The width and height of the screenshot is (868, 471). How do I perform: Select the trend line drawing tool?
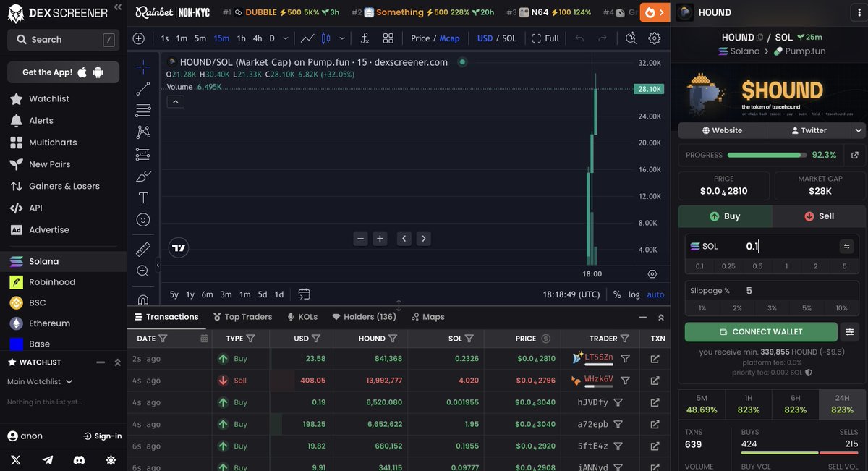pyautogui.click(x=143, y=88)
